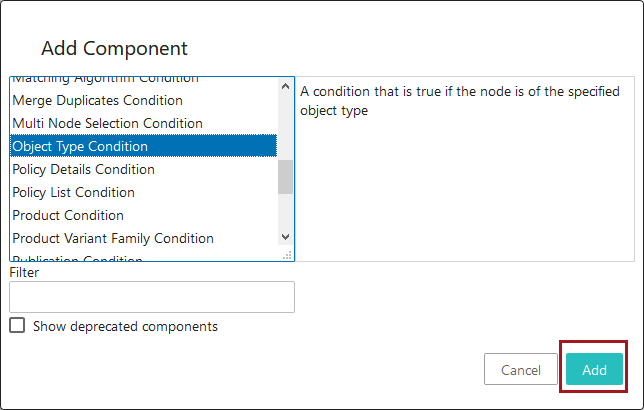Click the list scrollbar thumb
644x410 pixels.
tap(285, 176)
